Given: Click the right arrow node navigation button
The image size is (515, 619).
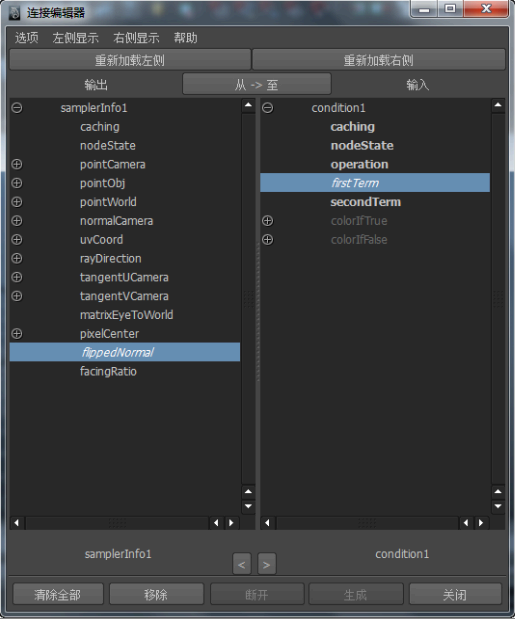Looking at the screenshot, I should 267,564.
